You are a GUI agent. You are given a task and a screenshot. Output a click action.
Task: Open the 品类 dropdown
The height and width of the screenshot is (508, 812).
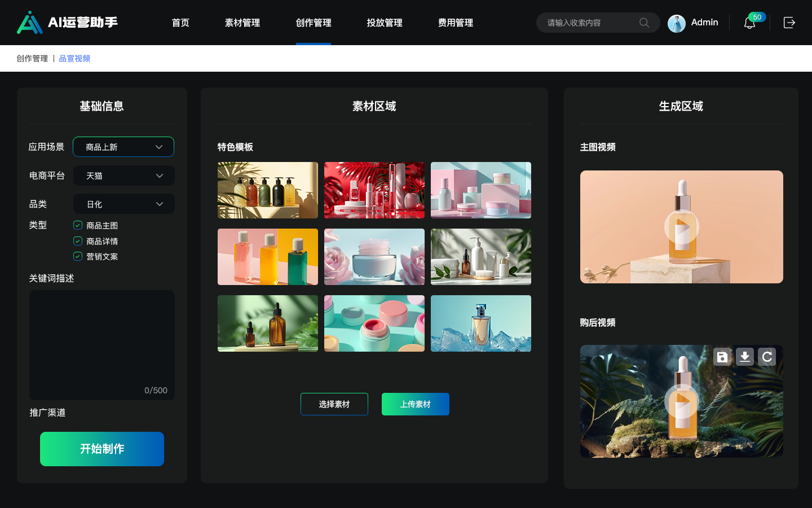click(124, 204)
